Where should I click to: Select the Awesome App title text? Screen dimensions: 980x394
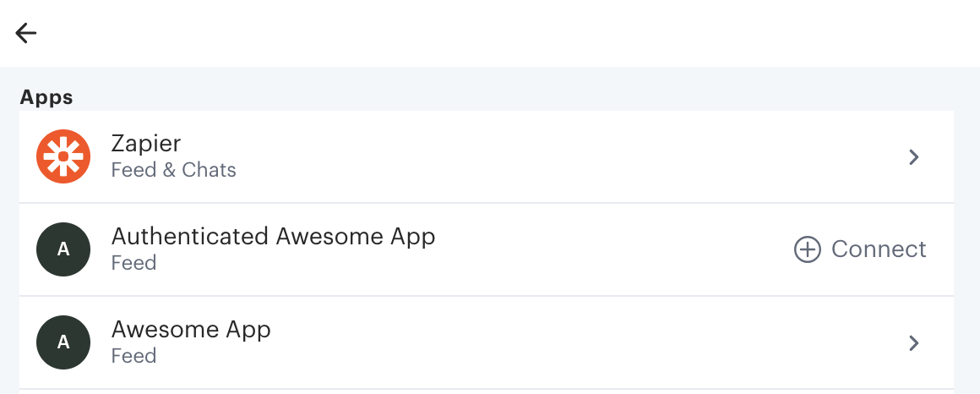pos(191,330)
